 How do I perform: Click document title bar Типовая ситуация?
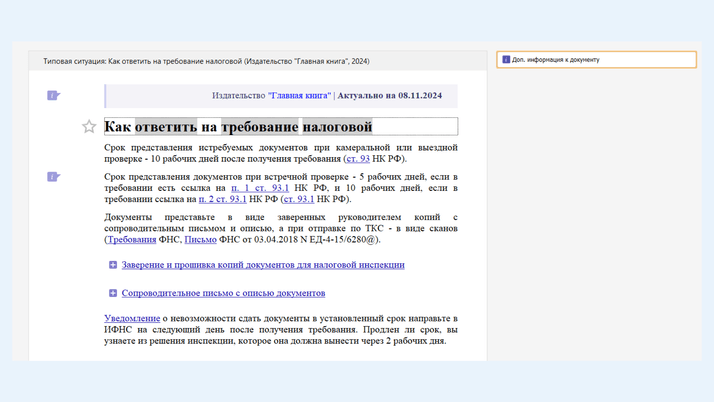(258, 61)
